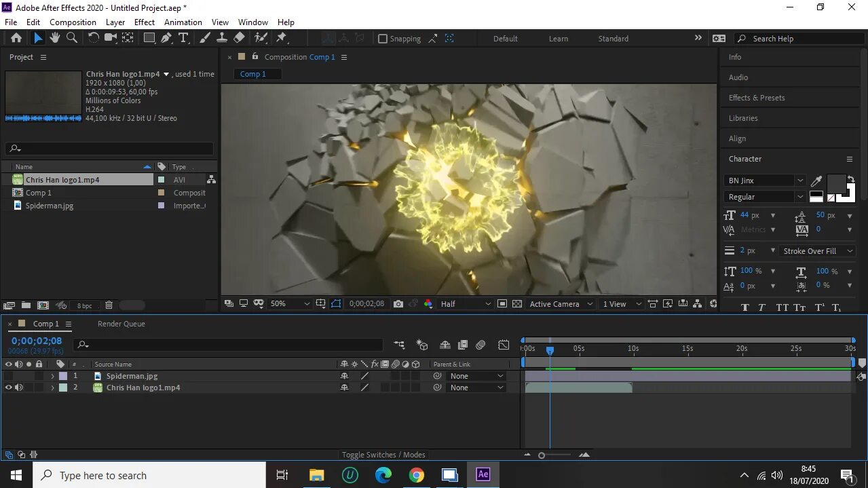Viewport: 868px width, 488px height.
Task: Open the Half resolution dropdown
Action: [466, 304]
